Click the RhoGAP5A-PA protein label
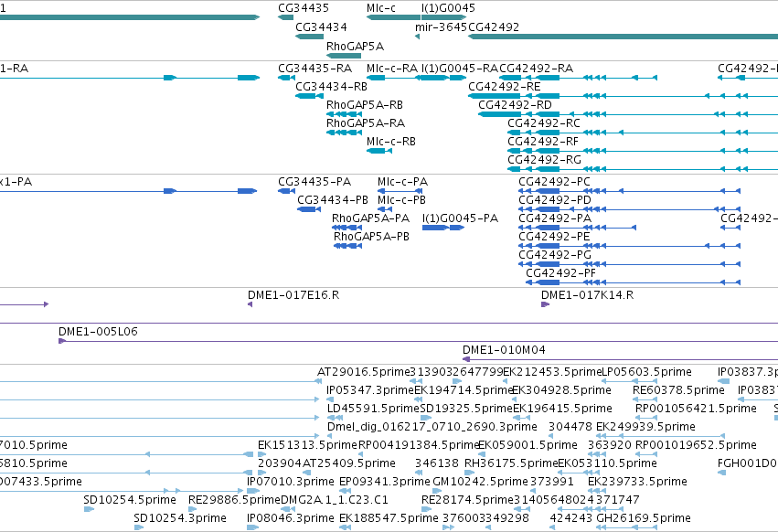 pyautogui.click(x=370, y=218)
